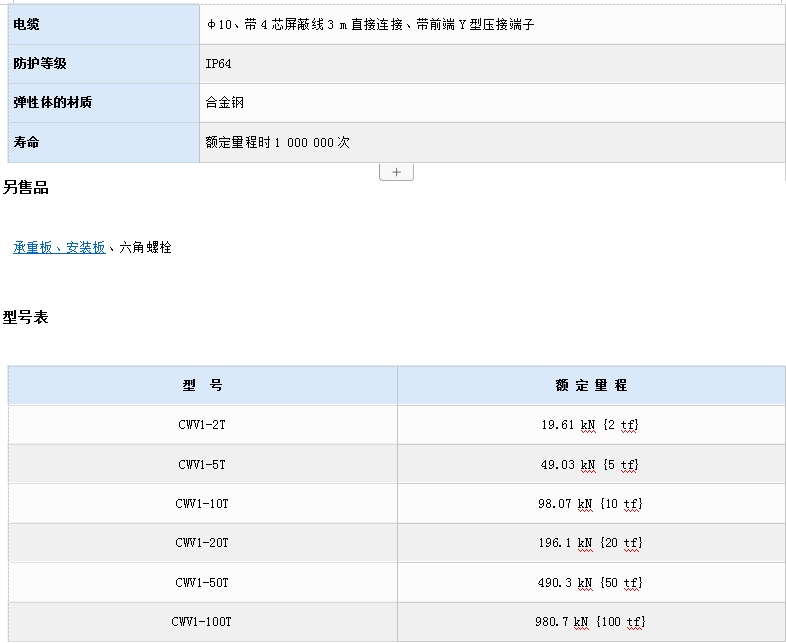Click the 49.03 kN rated capacity cell
The image size is (786, 643).
point(592,465)
